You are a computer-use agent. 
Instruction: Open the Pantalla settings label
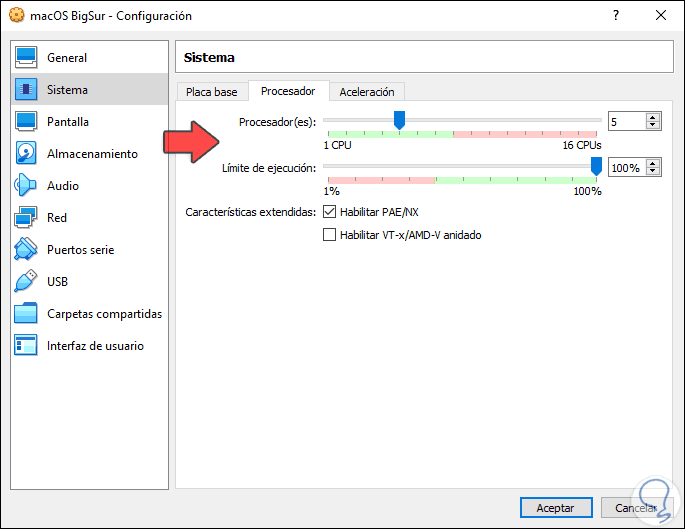point(68,121)
